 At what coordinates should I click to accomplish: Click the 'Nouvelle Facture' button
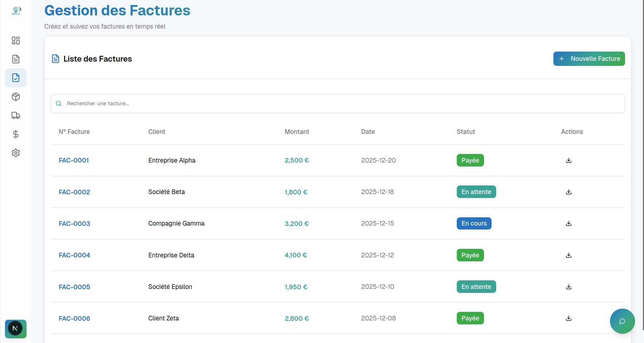[589, 59]
